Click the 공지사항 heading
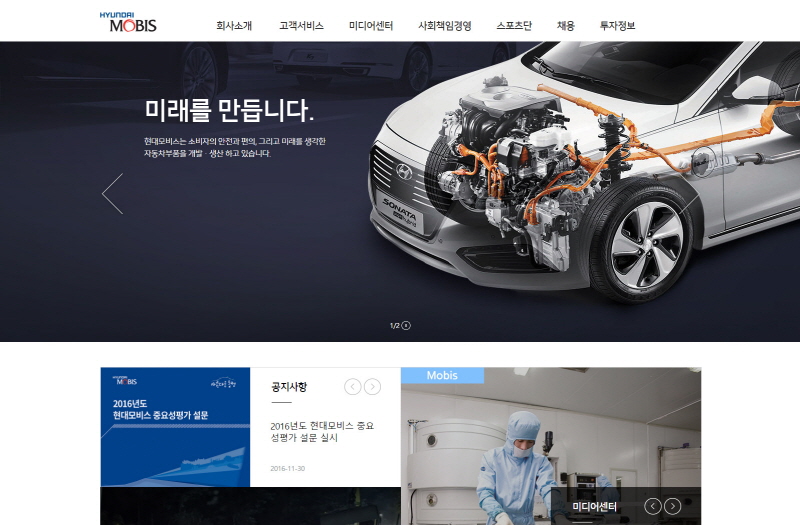Screen dimensions: 800x525 [x=289, y=387]
